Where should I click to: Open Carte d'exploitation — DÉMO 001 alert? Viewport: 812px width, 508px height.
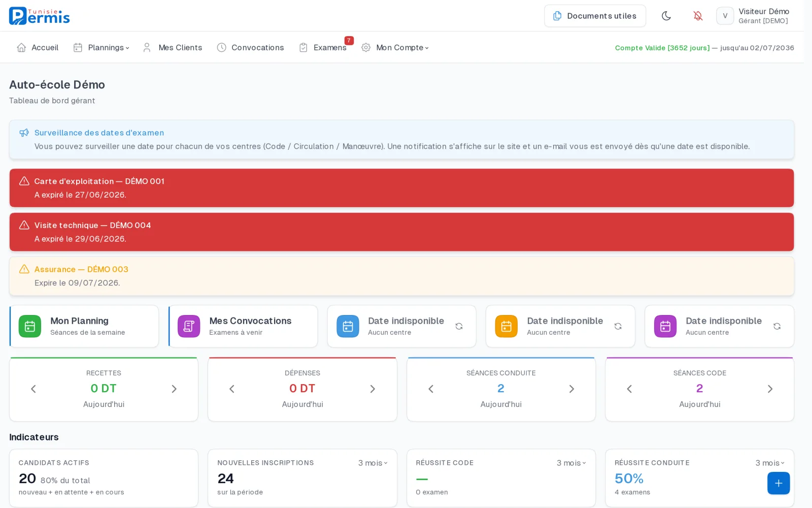tap(401, 188)
